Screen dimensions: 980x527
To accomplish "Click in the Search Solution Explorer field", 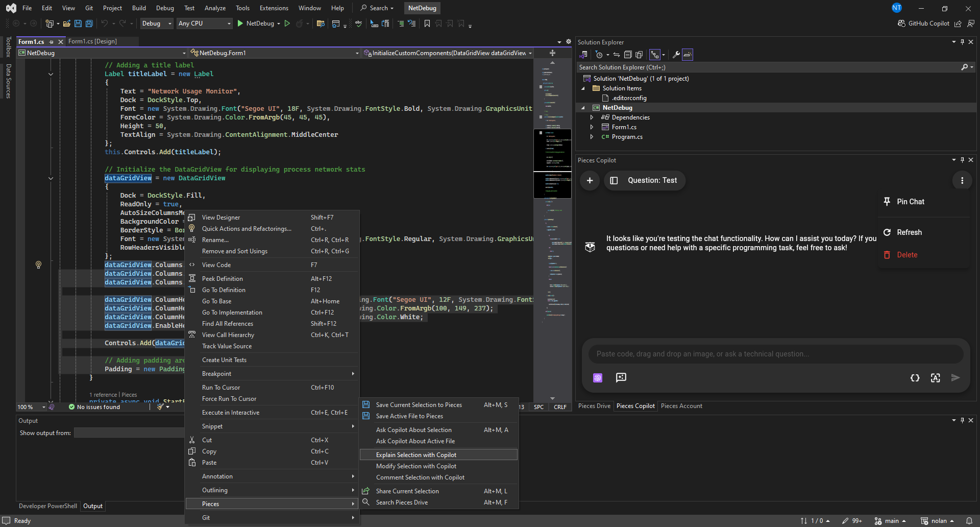I will (768, 67).
